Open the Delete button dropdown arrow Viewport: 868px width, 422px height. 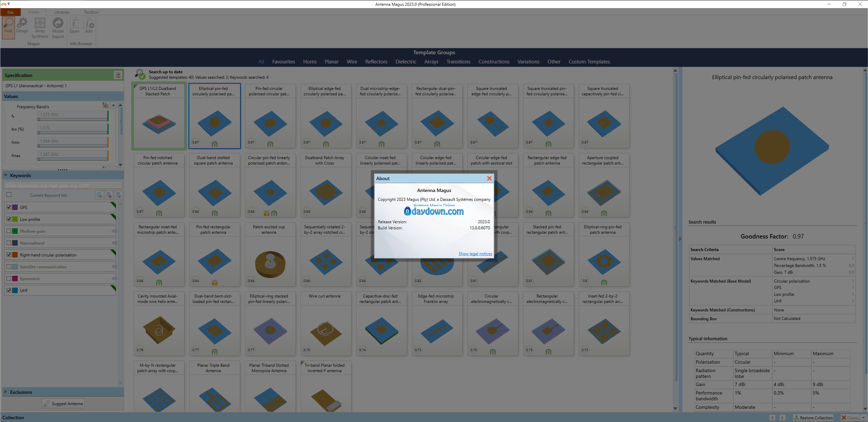(x=864, y=418)
